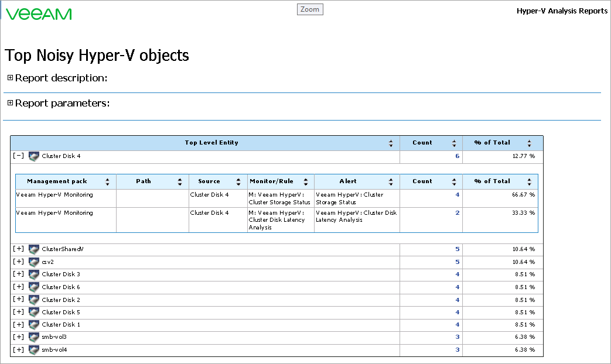Click the Zoom button
Image resolution: width=611 pixels, height=364 pixels.
tap(310, 9)
